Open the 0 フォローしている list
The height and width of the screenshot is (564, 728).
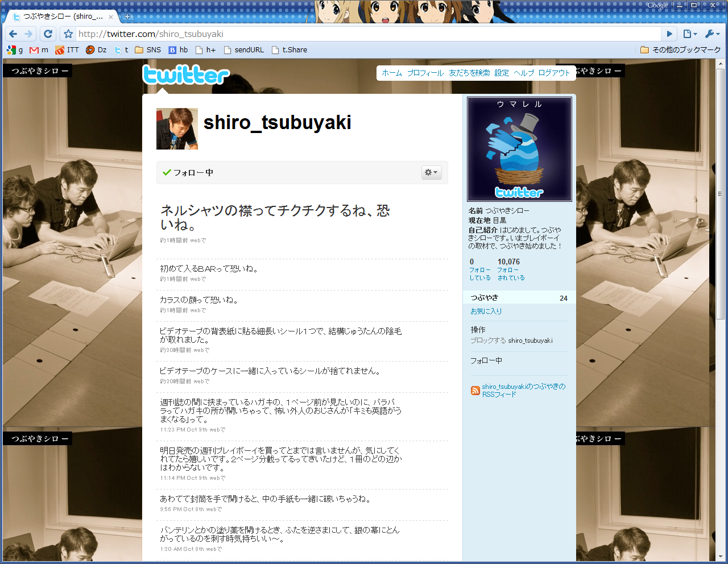[480, 269]
